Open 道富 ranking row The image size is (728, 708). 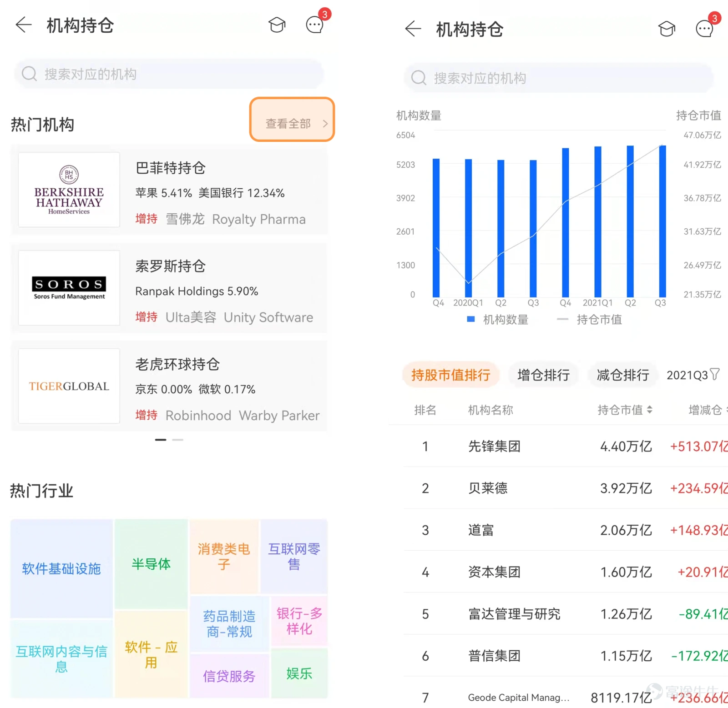coord(566,530)
